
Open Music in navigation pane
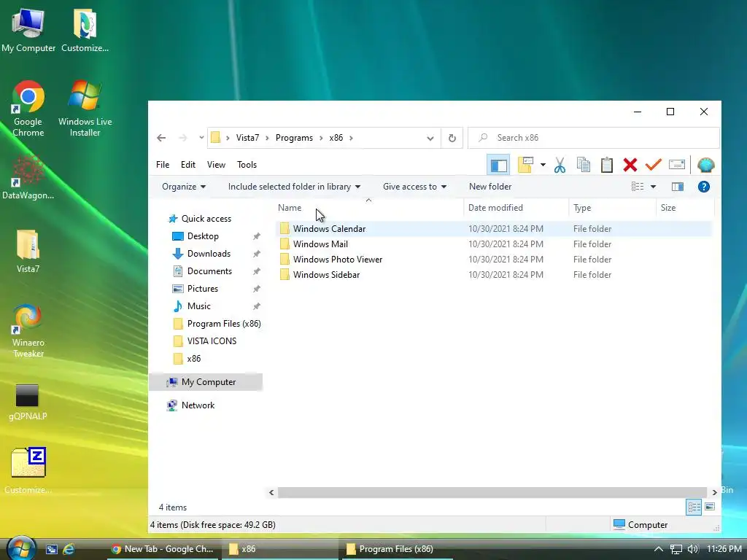[198, 306]
